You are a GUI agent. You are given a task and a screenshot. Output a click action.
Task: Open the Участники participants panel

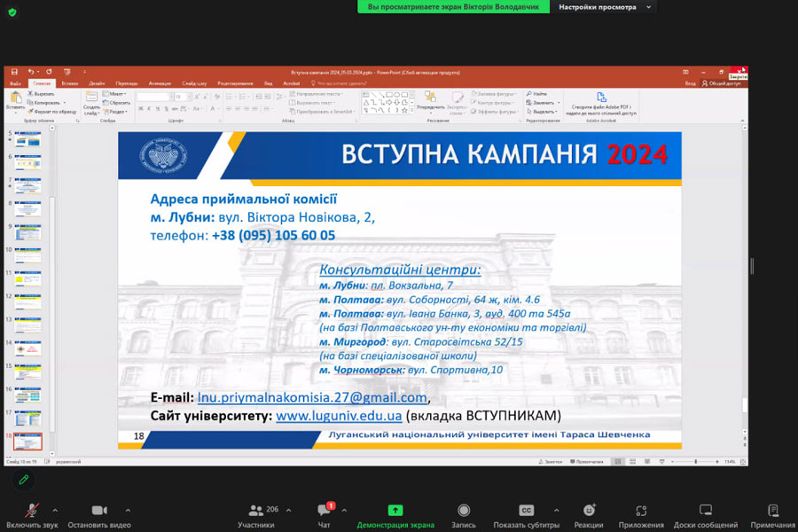tap(256, 516)
